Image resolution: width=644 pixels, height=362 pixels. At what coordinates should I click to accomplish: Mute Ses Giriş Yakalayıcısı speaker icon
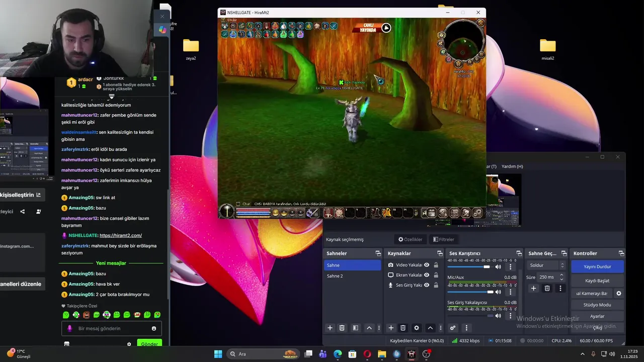[498, 316]
